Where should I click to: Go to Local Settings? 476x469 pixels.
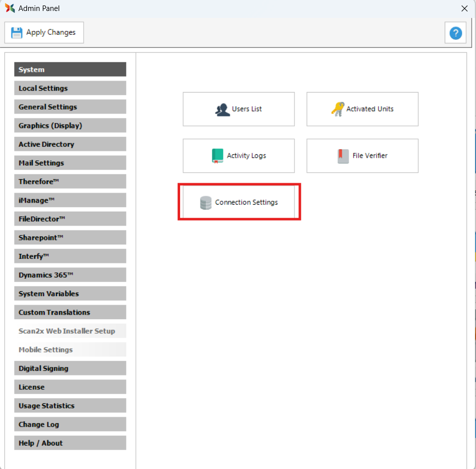click(x=70, y=88)
